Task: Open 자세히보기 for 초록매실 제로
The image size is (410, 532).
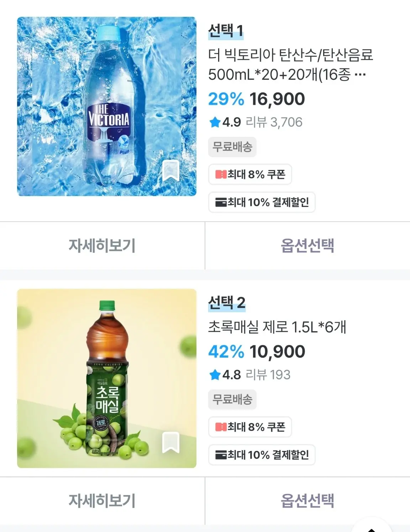Action: [x=102, y=501]
